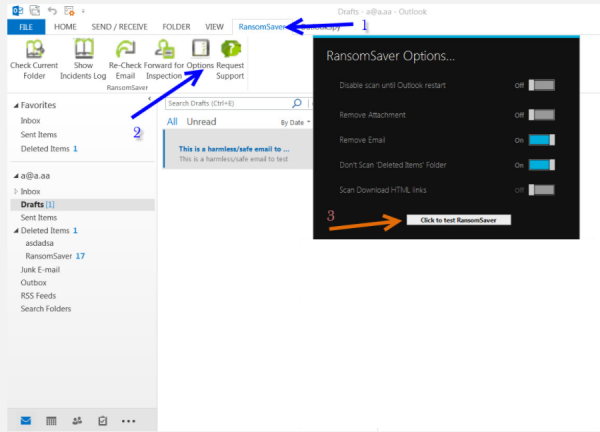This screenshot has width=600, height=432.
Task: Collapse the Favorites section
Action: [x=16, y=105]
